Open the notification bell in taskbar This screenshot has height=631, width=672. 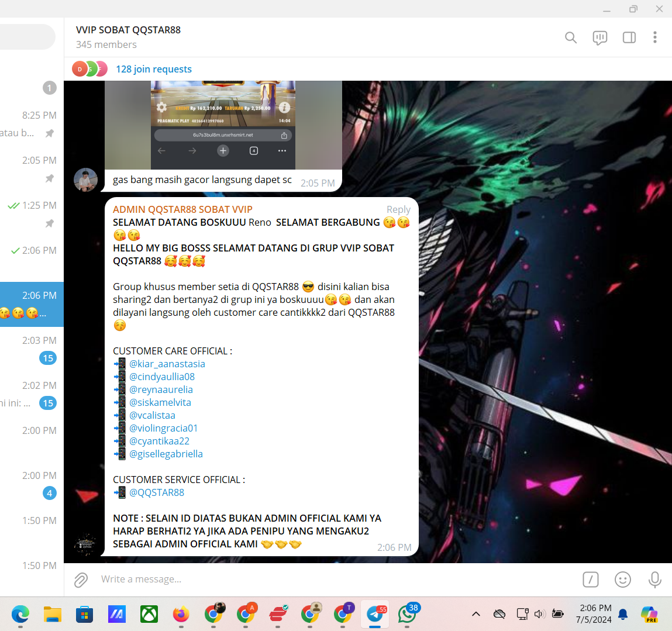(x=623, y=614)
